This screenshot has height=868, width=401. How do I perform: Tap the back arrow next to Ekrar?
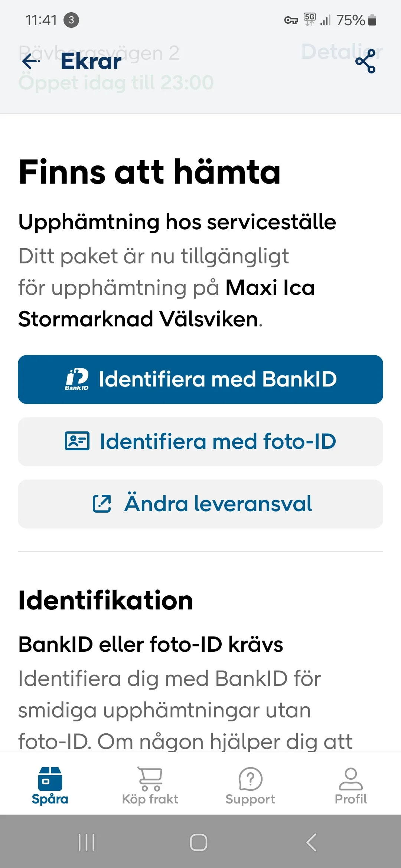pyautogui.click(x=30, y=62)
